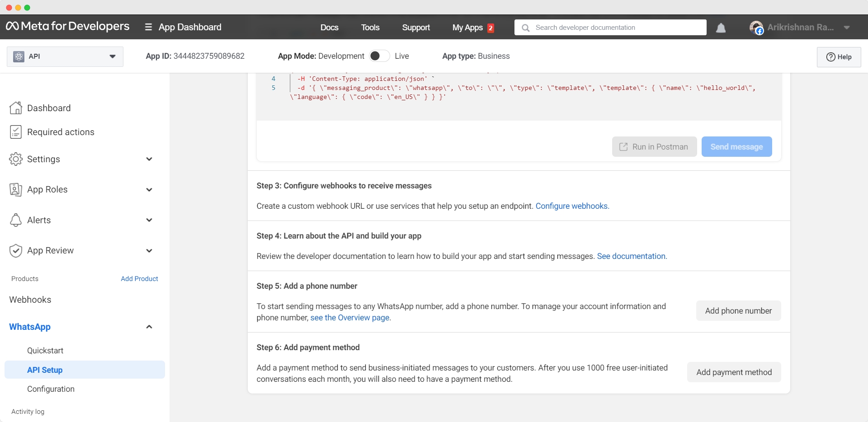868x422 pixels.
Task: Click the Required actions checklist icon
Action: [x=16, y=132]
